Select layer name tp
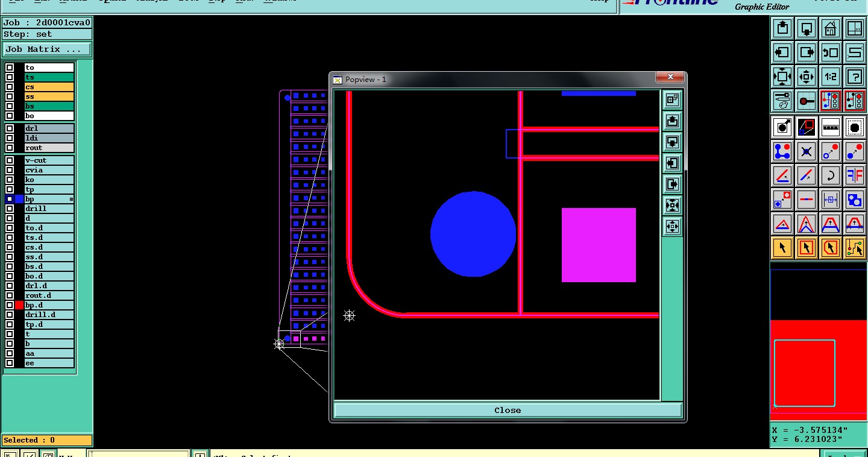Image resolution: width=868 pixels, height=457 pixels. pos(49,189)
